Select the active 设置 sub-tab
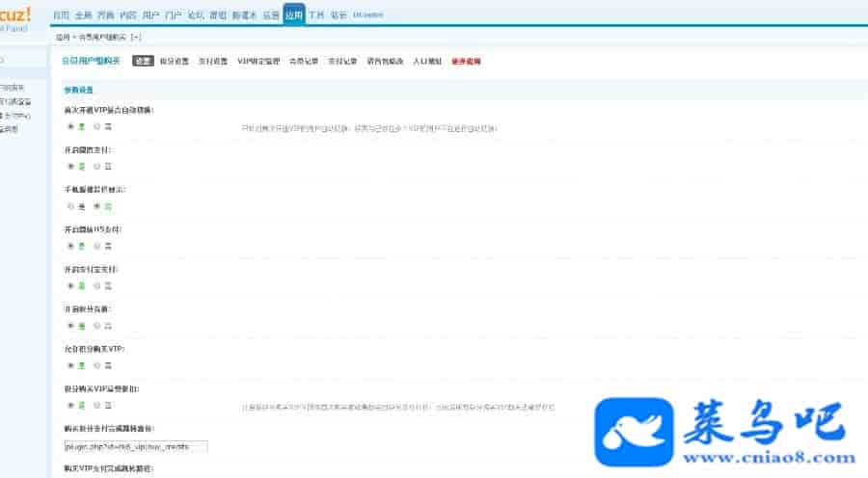The image size is (868, 478). (143, 61)
